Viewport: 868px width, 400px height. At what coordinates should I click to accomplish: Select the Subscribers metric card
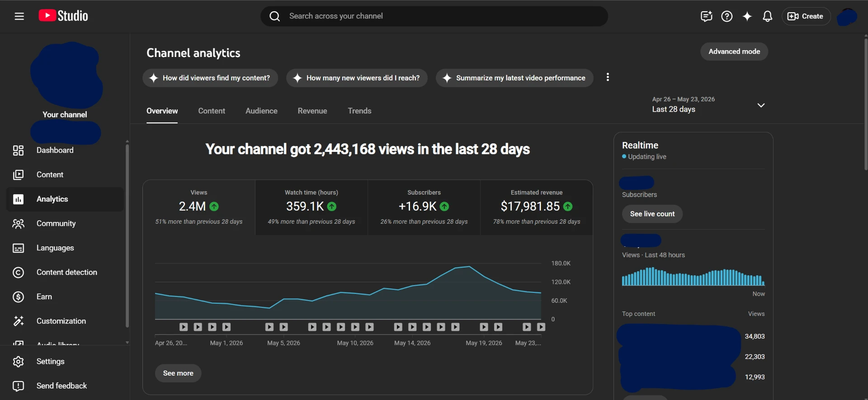tap(424, 207)
